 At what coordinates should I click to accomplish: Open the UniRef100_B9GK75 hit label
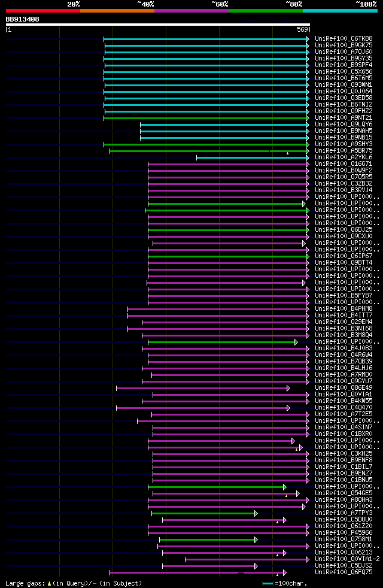[344, 46]
